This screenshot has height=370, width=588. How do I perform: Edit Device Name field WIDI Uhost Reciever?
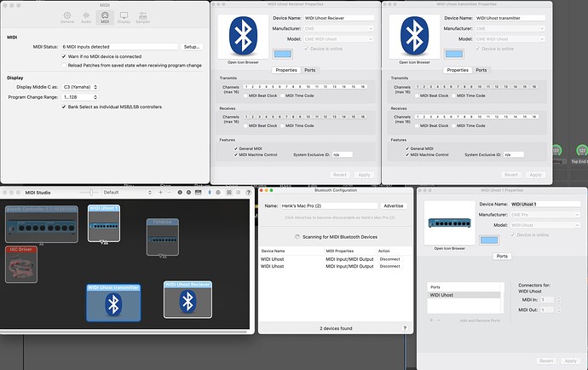coord(338,18)
